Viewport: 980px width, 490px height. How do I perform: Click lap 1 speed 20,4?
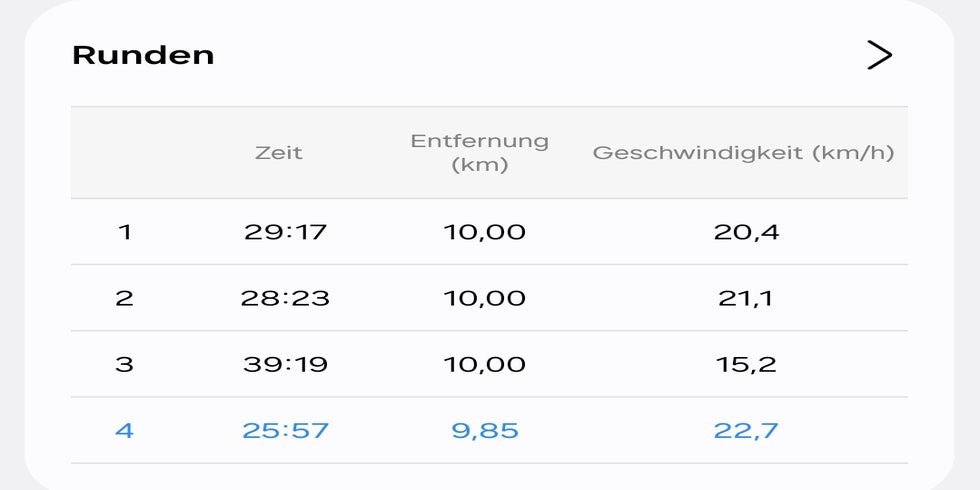746,232
